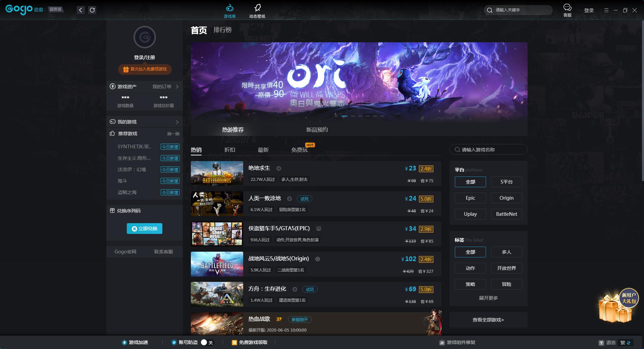The width and height of the screenshot is (644, 349).
Task: Click the 账号防盗 shield icon
Action: pyautogui.click(x=174, y=342)
